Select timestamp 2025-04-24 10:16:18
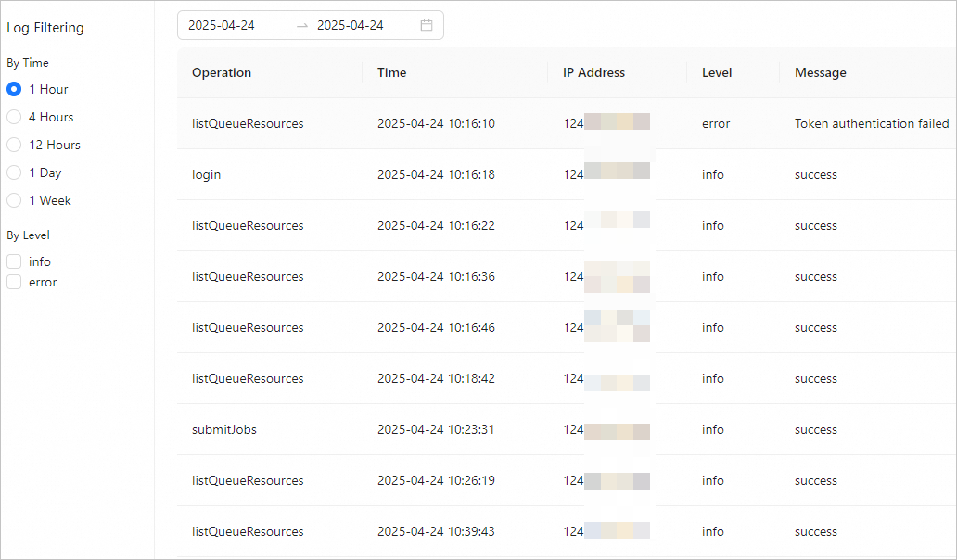 [x=437, y=174]
